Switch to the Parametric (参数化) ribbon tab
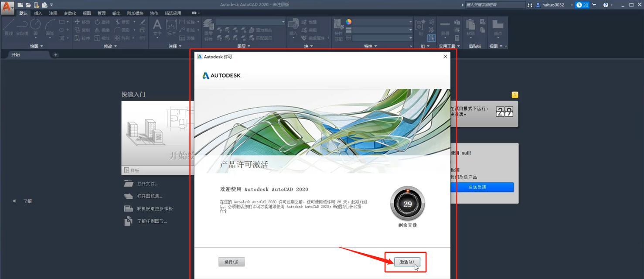Image resolution: width=644 pixels, height=279 pixels. click(x=70, y=13)
